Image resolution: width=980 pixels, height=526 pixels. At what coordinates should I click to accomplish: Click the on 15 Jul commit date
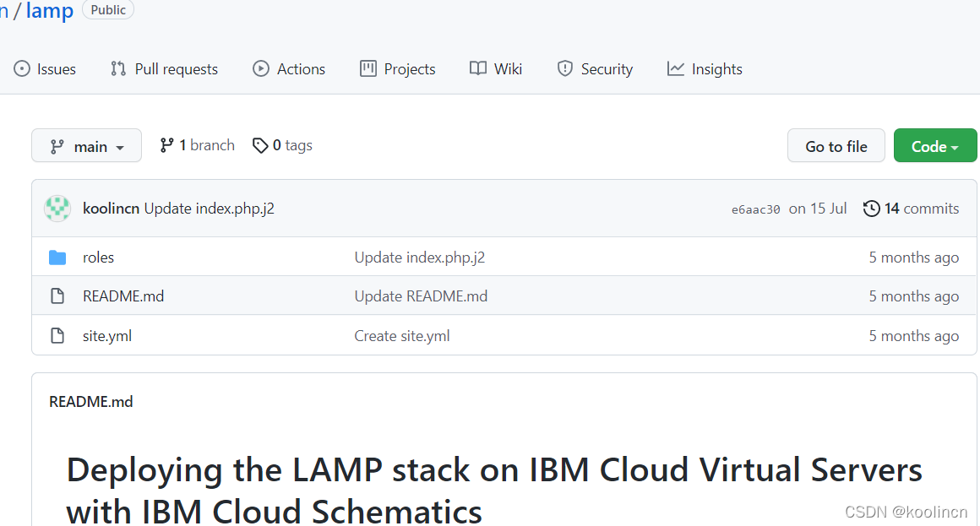click(x=818, y=209)
